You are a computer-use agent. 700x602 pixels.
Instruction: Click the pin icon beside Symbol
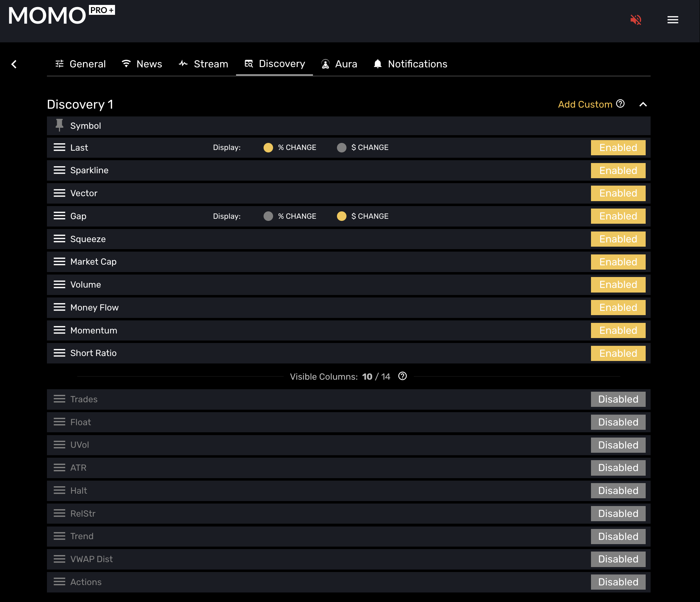59,125
